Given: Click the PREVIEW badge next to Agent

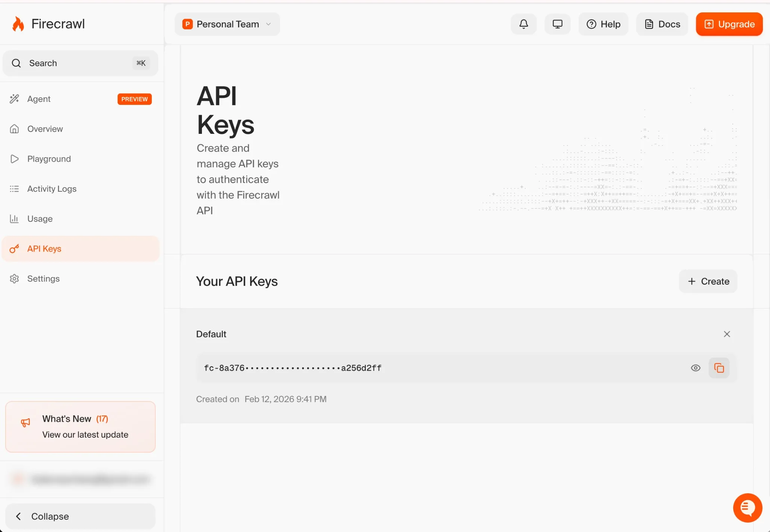Looking at the screenshot, I should [x=134, y=99].
